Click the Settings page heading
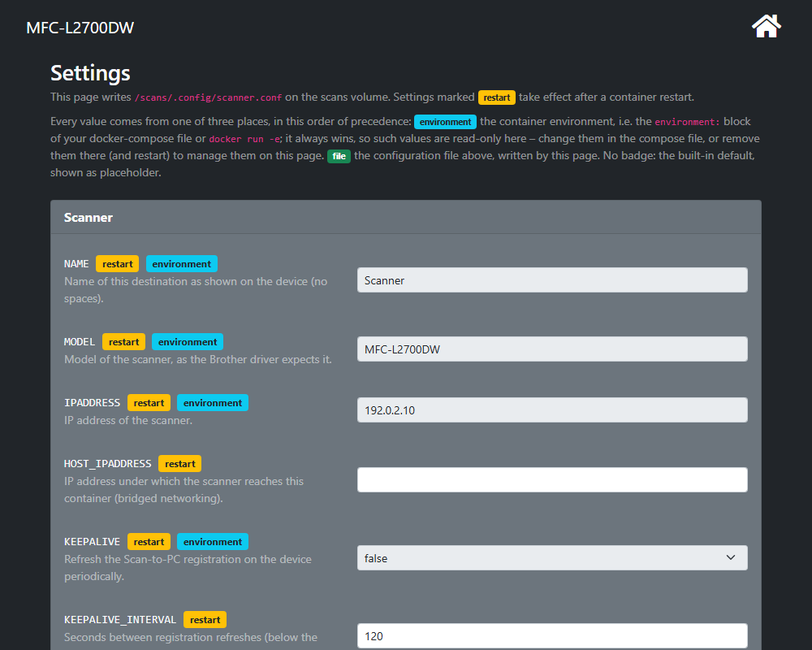The height and width of the screenshot is (650, 812). click(90, 73)
